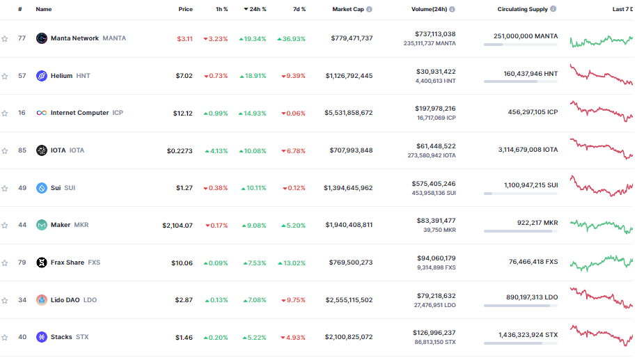Star Manta Network for watchlist
The width and height of the screenshot is (644, 360).
coord(5,38)
